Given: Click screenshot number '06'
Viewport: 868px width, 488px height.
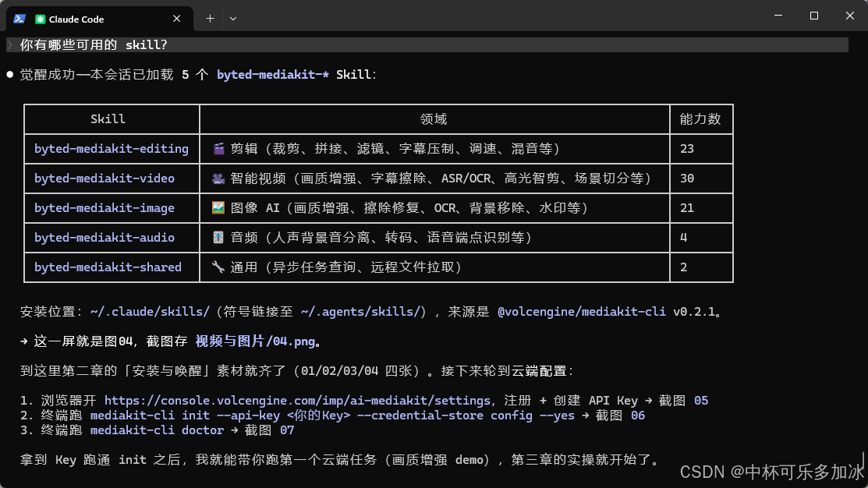Looking at the screenshot, I should (638, 416).
